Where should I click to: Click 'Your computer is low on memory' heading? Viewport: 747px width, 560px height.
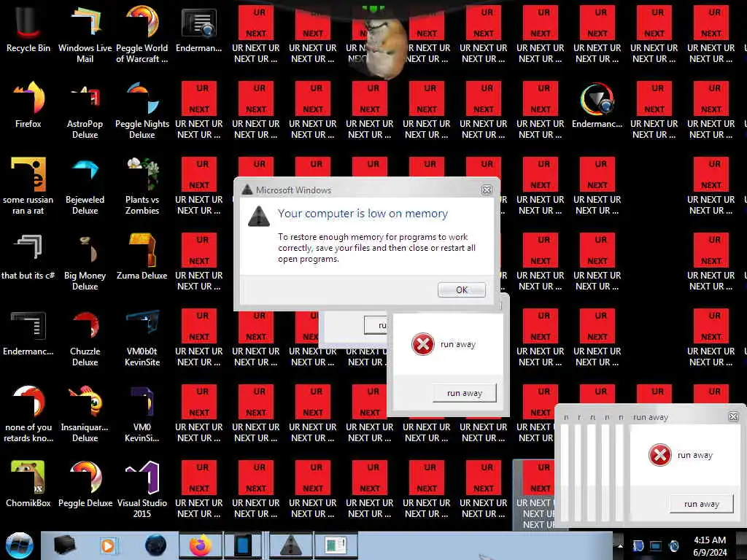363,214
